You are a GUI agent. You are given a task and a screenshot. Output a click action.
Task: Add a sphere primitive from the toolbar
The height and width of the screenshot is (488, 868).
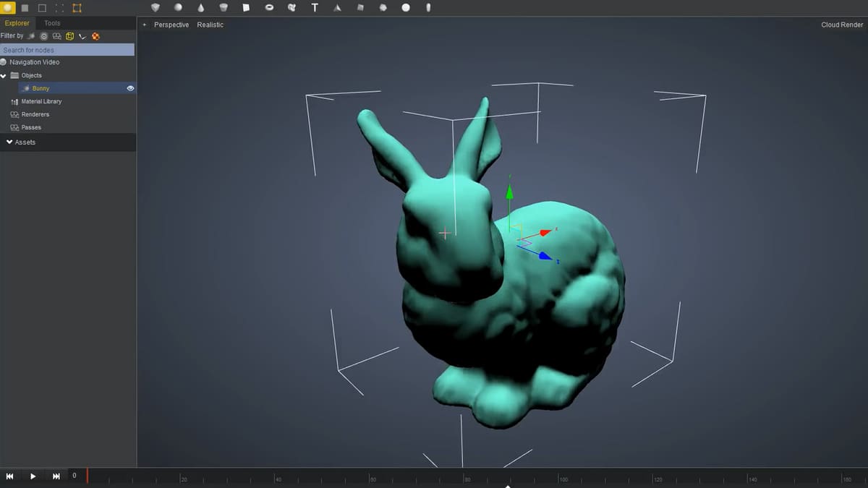pos(178,7)
